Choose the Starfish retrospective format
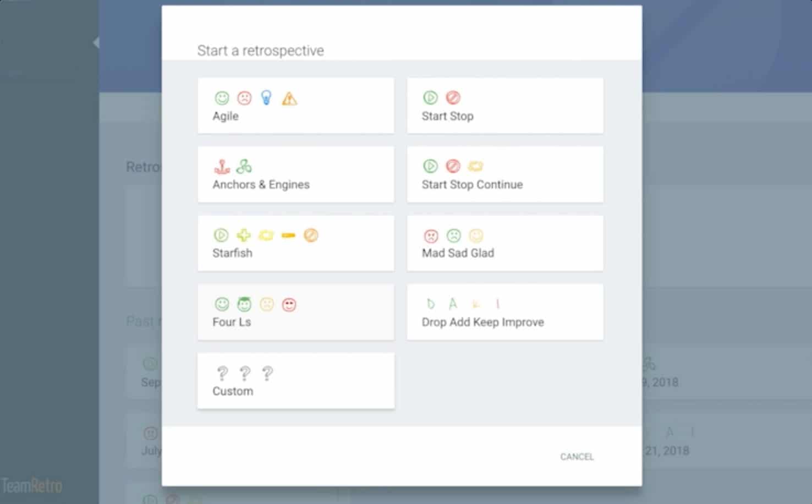Image resolution: width=812 pixels, height=504 pixels. [296, 243]
